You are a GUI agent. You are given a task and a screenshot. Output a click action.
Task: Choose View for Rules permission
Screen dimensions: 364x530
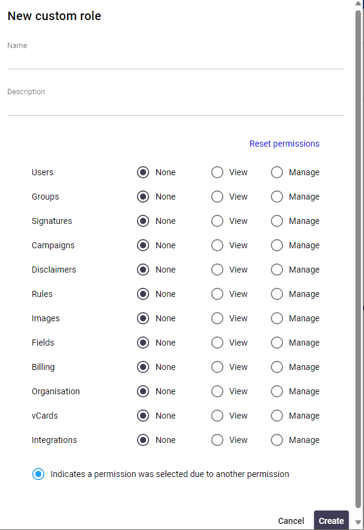click(217, 294)
